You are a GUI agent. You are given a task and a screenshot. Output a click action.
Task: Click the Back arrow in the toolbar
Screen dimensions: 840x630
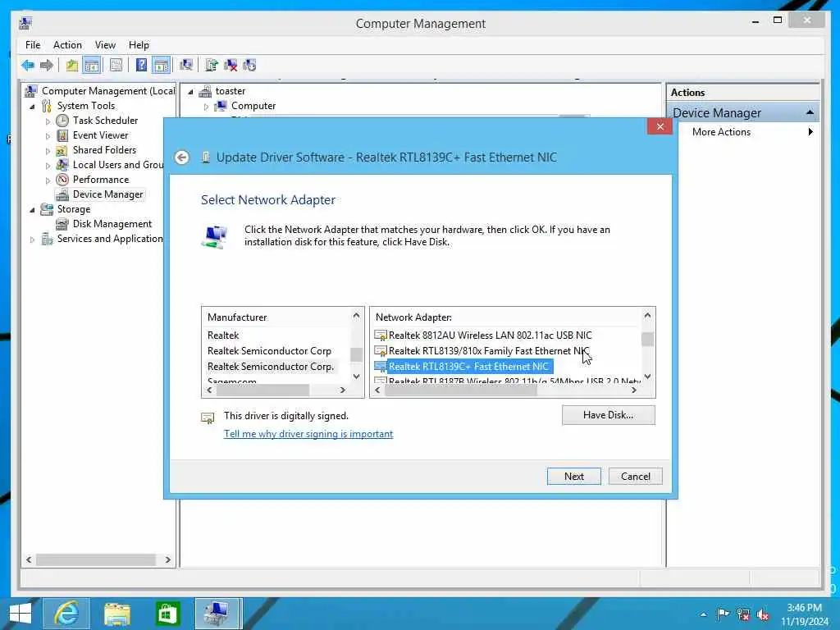[x=27, y=66]
